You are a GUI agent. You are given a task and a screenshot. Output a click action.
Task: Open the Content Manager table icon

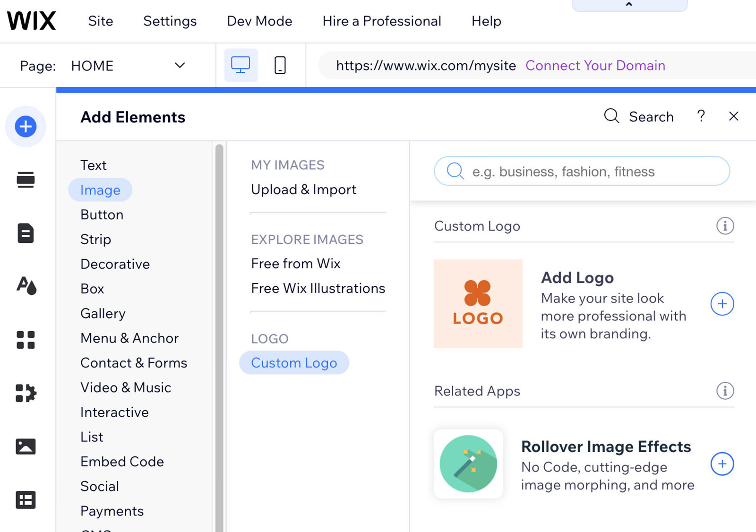tap(26, 500)
